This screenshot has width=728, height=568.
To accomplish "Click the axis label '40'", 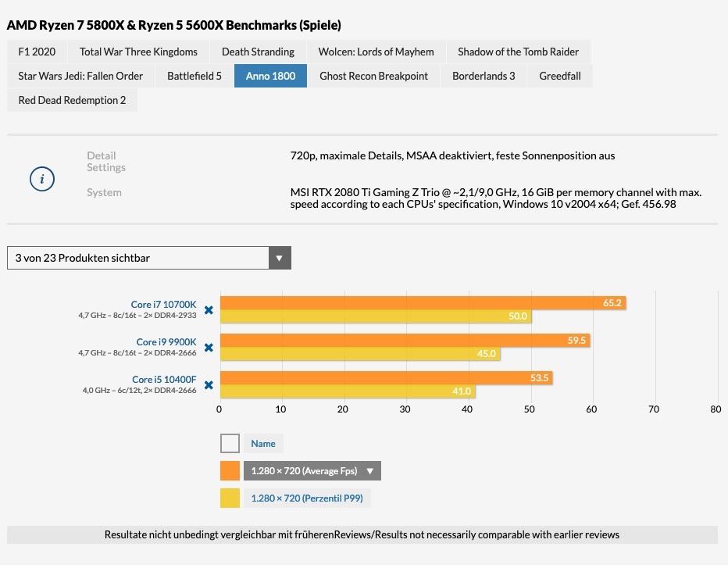I will 466,409.
